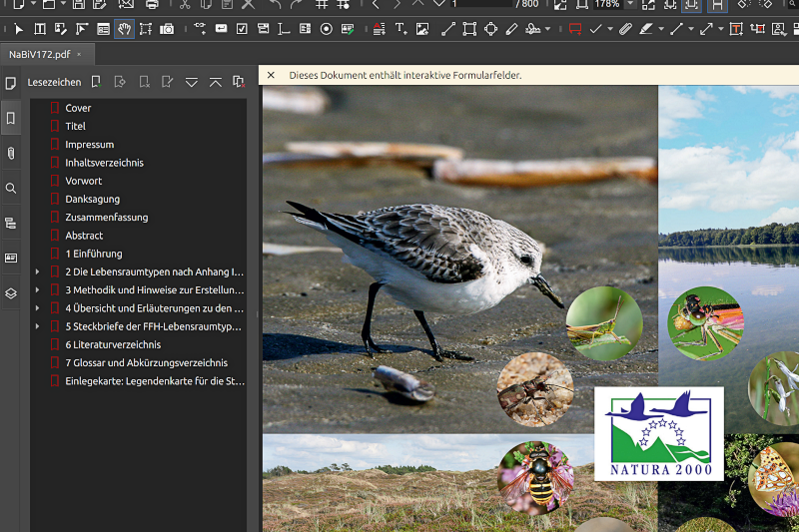The width and height of the screenshot is (799, 532).
Task: Dismiss the interactive form fields notice
Action: pos(271,75)
